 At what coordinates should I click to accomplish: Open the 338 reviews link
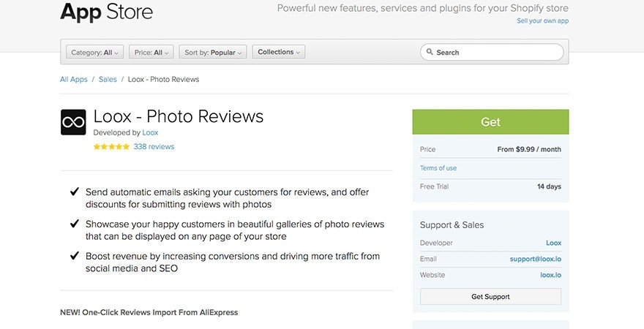coord(154,147)
